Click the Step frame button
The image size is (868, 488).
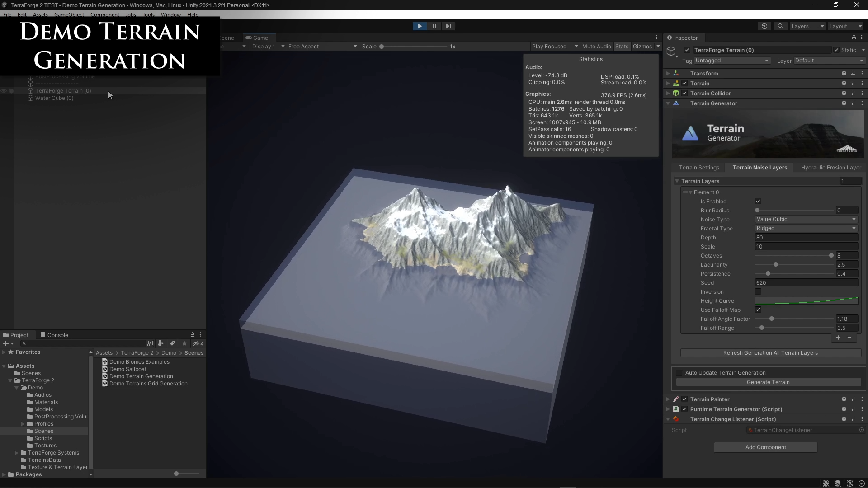tap(448, 26)
